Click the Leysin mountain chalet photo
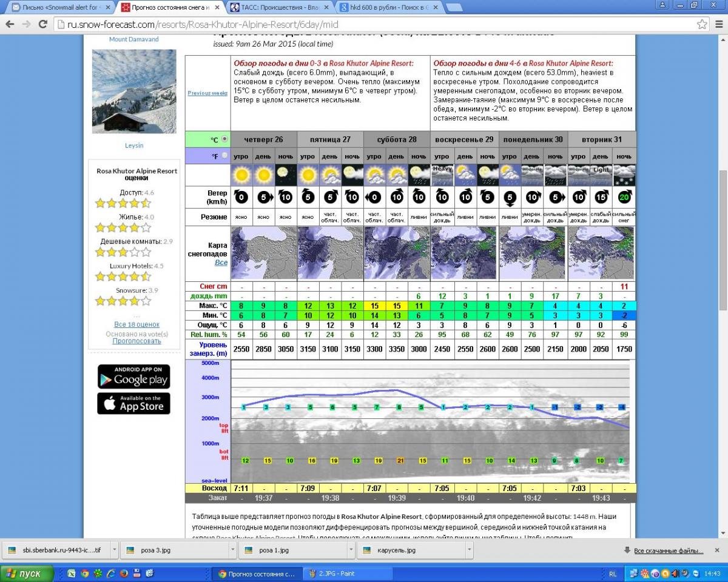Image resolution: width=728 pixels, height=582 pixels. pyautogui.click(x=134, y=92)
